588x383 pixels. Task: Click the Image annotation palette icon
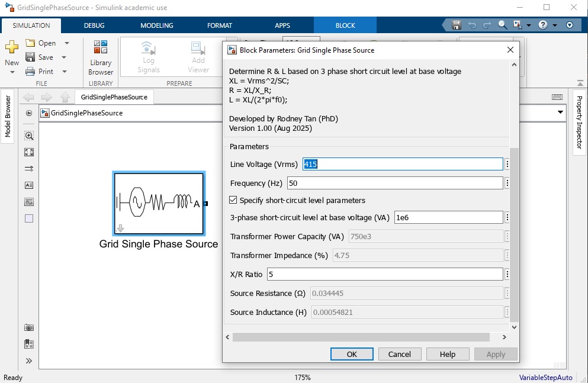[x=29, y=202]
